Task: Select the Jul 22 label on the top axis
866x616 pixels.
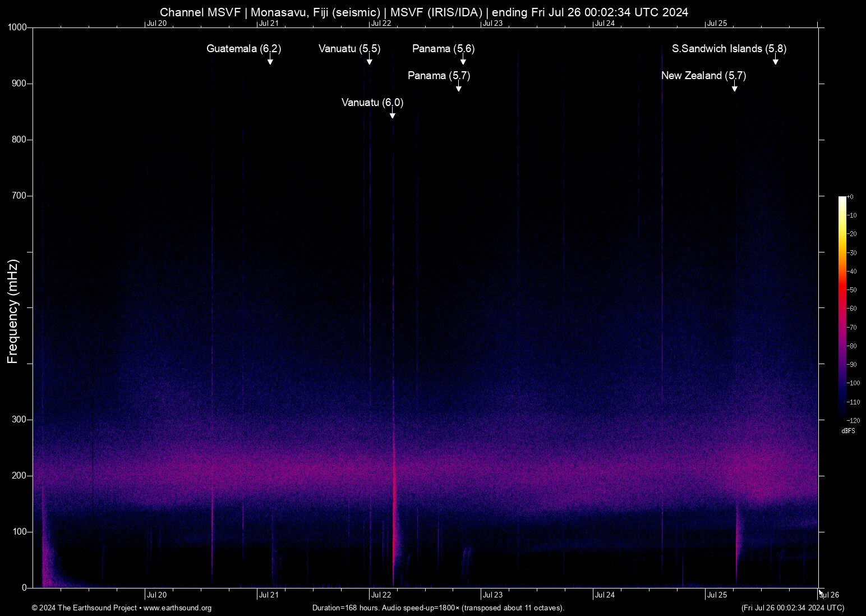Action: coord(381,24)
